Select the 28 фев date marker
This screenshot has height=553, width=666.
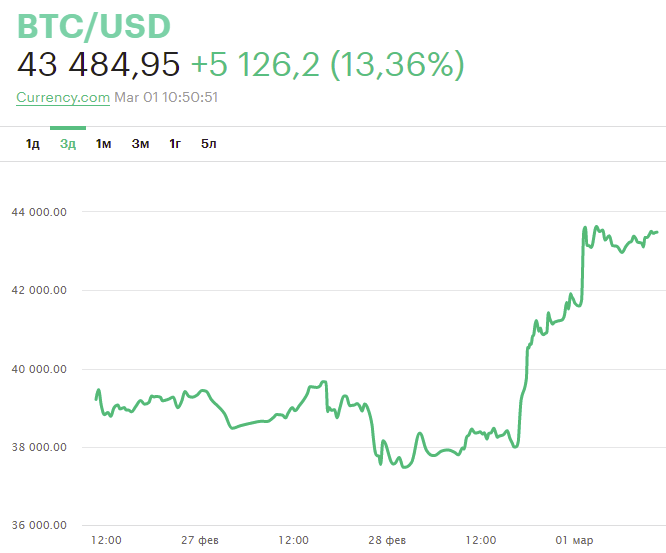coord(387,540)
